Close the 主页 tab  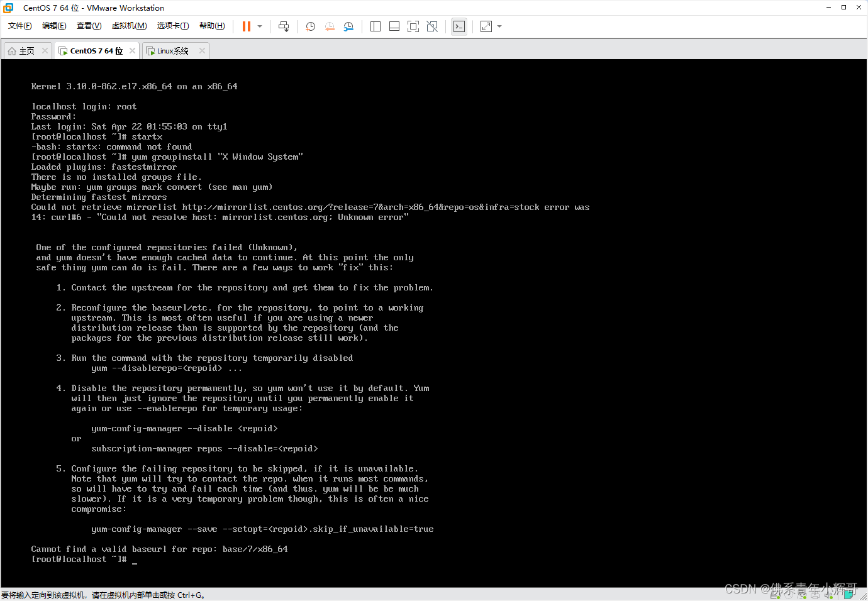tap(45, 51)
